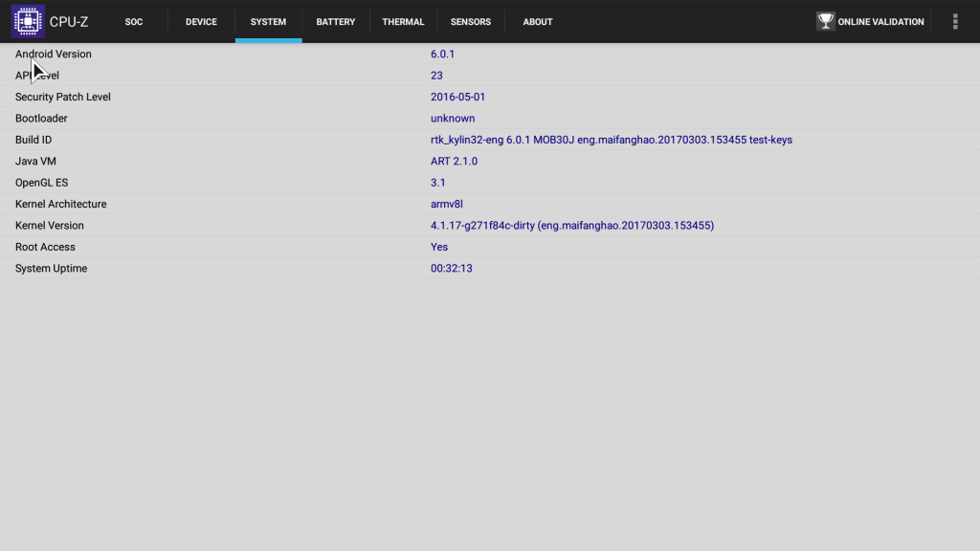Switch to the SOC tab

[134, 22]
